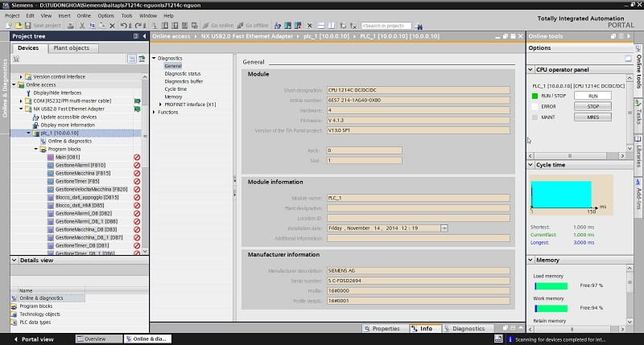644x345 pixels.
Task: Click Update accessible devices icon in tree
Action: pyautogui.click(x=35, y=117)
